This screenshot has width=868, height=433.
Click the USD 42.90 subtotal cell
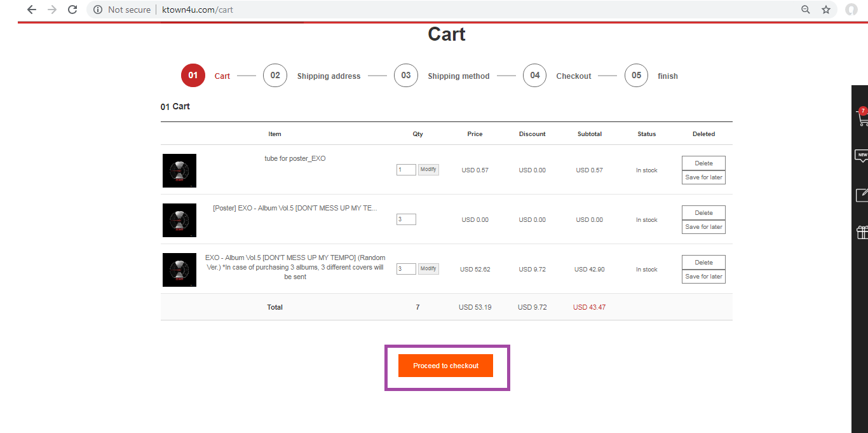589,270
